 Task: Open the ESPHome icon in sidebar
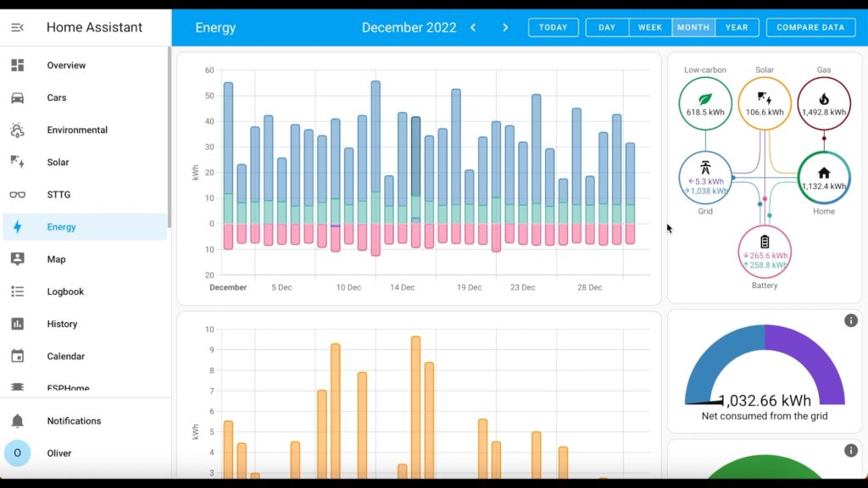coord(17,386)
